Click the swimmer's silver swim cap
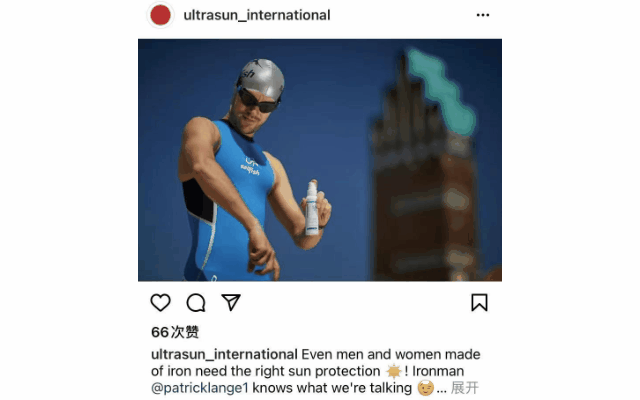The image size is (640, 400). (261, 78)
